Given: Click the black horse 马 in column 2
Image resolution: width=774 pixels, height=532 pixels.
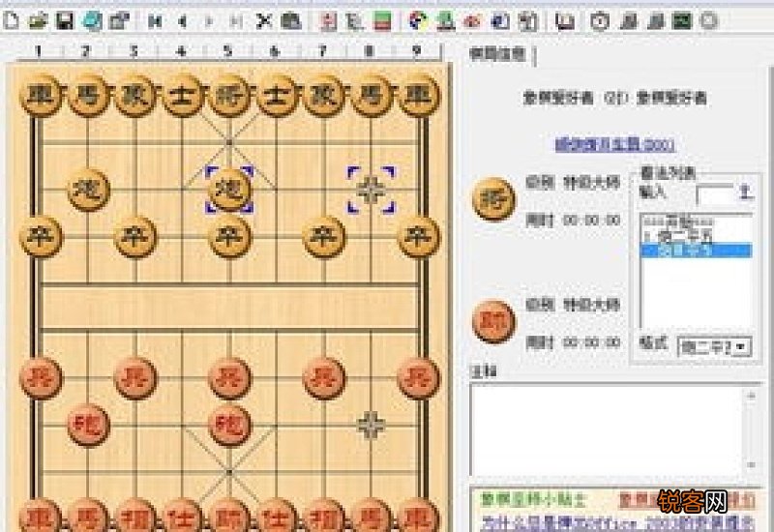Looking at the screenshot, I should pos(89,95).
